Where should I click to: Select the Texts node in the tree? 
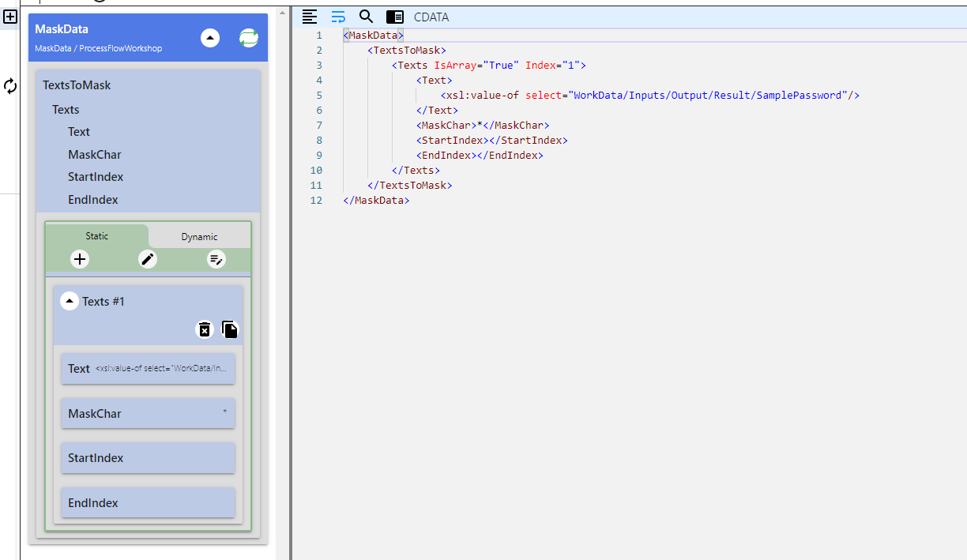[66, 110]
